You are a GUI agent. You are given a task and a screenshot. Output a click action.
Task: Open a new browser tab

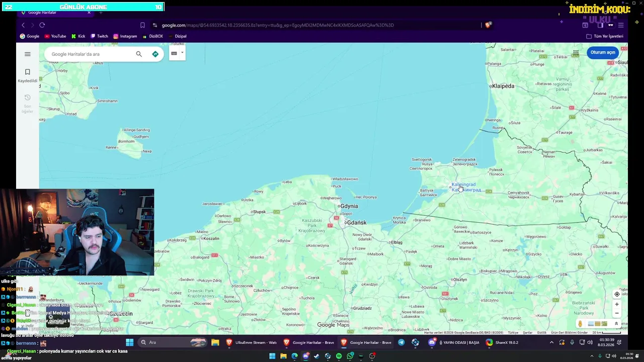[101, 12]
